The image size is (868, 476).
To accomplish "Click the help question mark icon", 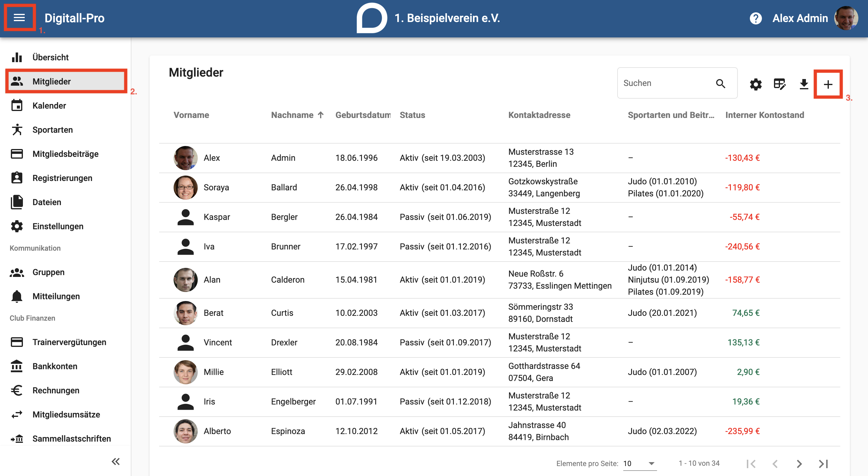I will [x=756, y=18].
